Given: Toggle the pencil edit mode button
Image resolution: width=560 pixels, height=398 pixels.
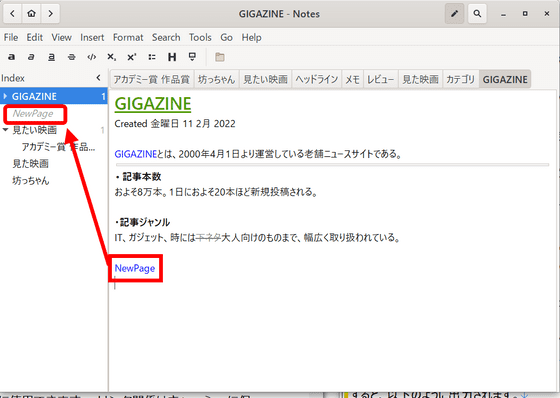Looking at the screenshot, I should (454, 14).
